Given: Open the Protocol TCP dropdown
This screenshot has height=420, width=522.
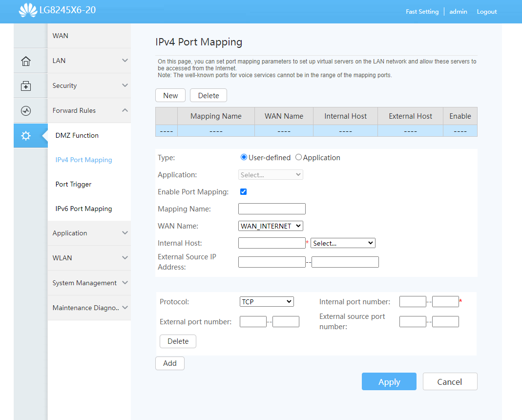Looking at the screenshot, I should click(x=267, y=302).
